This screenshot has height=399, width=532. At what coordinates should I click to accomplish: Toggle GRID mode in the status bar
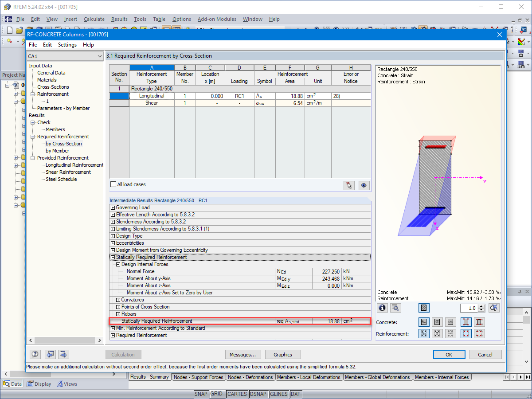coord(217,394)
